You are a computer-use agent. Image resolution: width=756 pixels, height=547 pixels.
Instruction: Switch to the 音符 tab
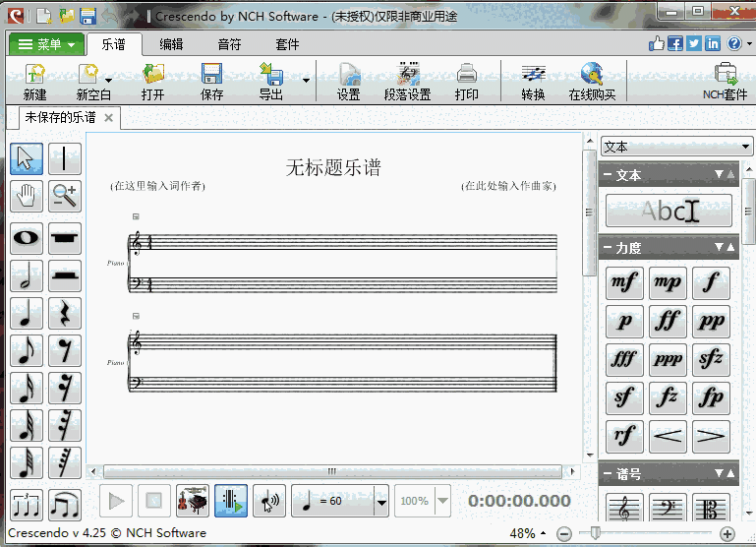229,44
